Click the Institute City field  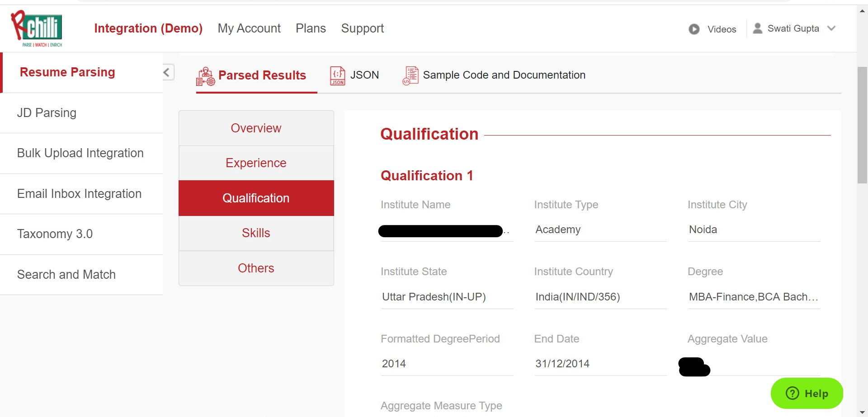(754, 230)
